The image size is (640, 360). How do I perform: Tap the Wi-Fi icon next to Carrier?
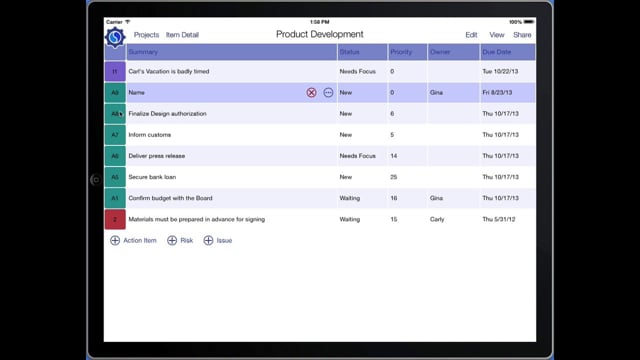[x=127, y=22]
